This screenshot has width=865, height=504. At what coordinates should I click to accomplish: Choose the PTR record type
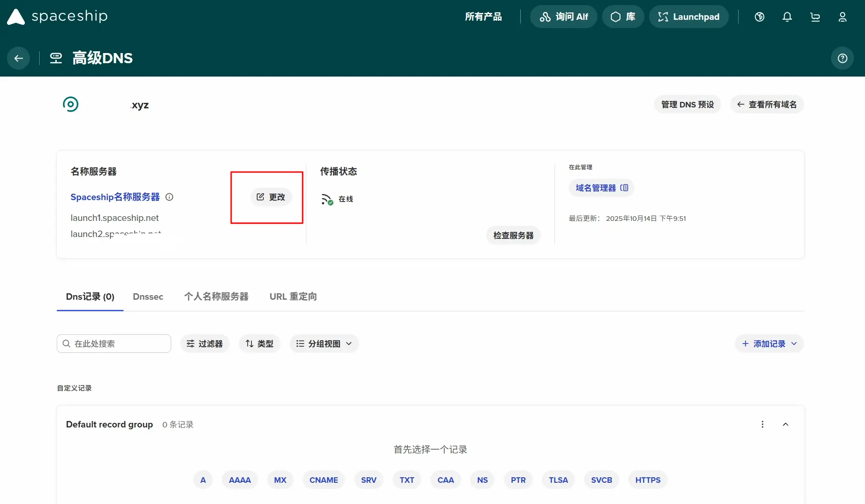(x=518, y=480)
